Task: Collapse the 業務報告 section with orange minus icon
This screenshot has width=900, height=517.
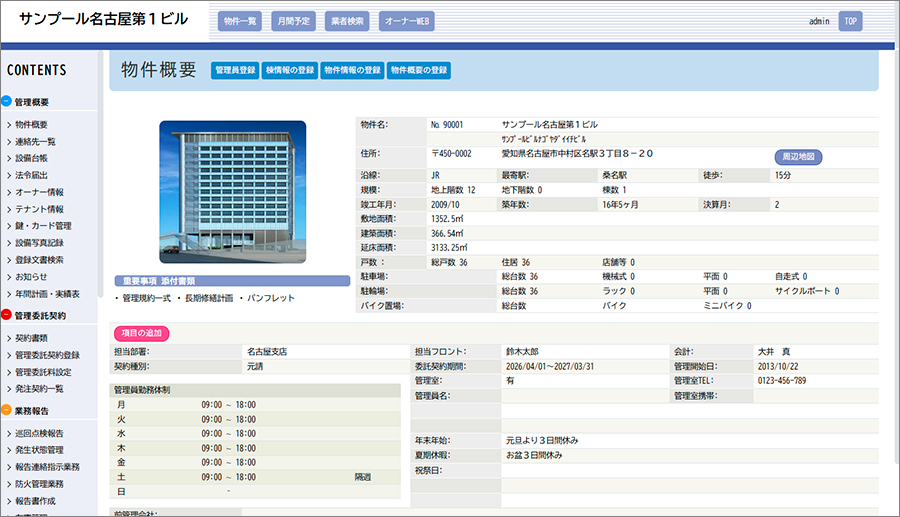Action: tap(7, 411)
